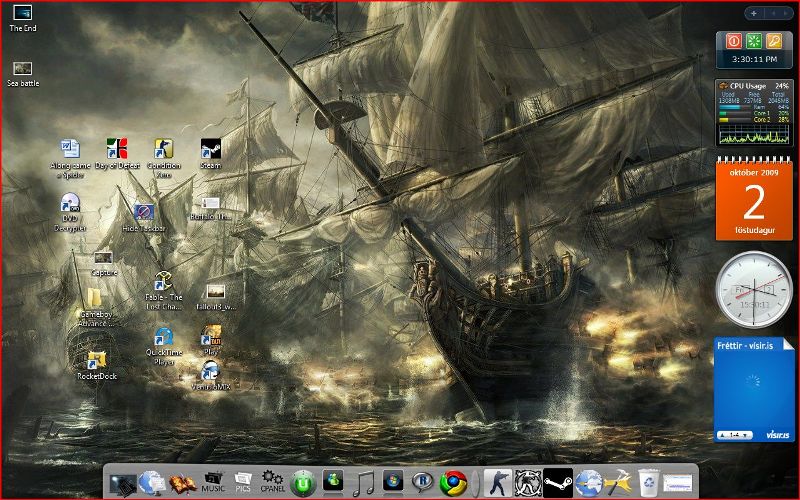Viewport: 800px width, 500px height.
Task: Go to next sidebar gadgets page
Action: 785,13
